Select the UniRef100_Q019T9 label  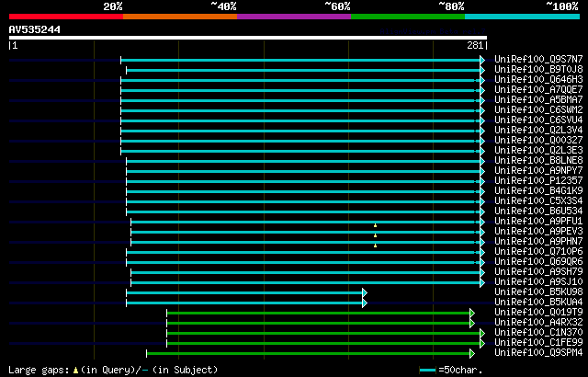[538, 313]
